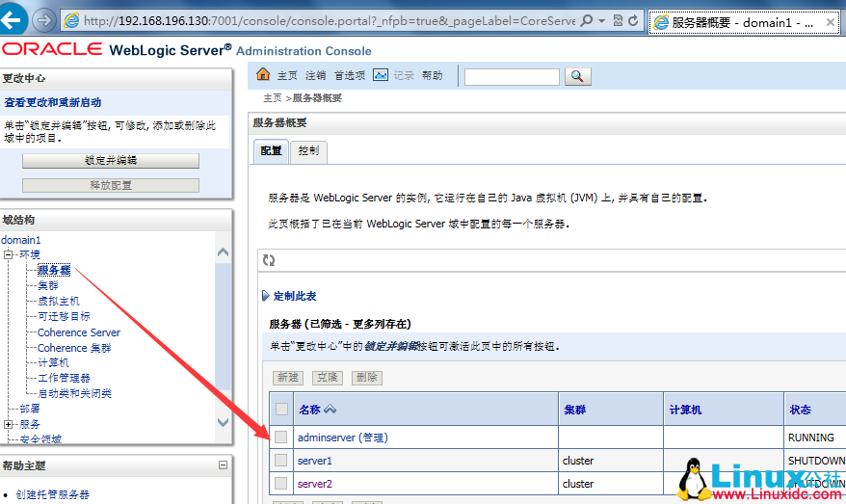Select 工作管理器 in the tree
This screenshot has height=504, width=846.
point(64,378)
